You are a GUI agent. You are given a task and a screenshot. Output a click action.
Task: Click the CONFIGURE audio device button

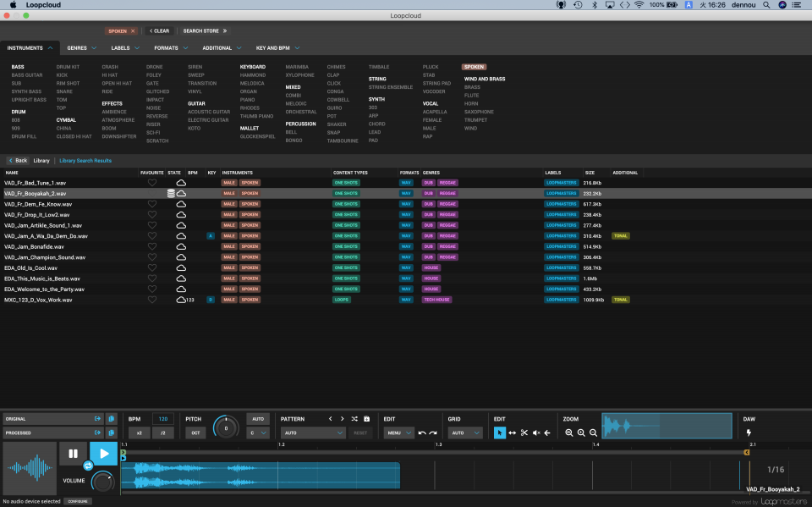click(x=78, y=501)
